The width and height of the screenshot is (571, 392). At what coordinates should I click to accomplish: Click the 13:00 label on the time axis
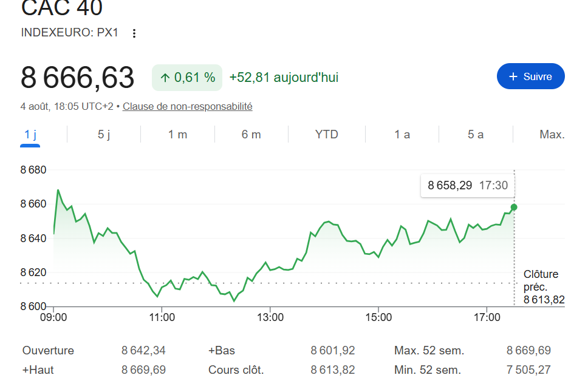pos(270,317)
